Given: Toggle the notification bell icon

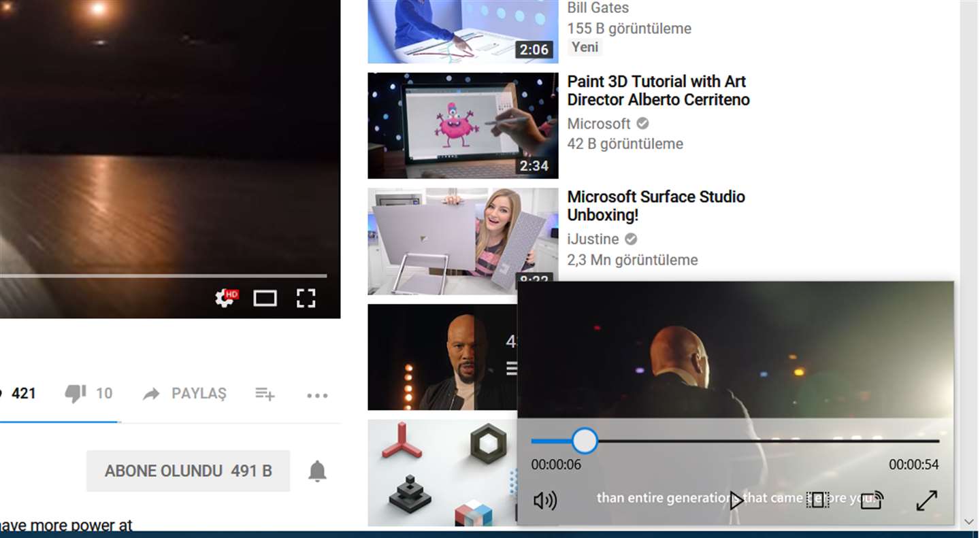Looking at the screenshot, I should tap(317, 471).
